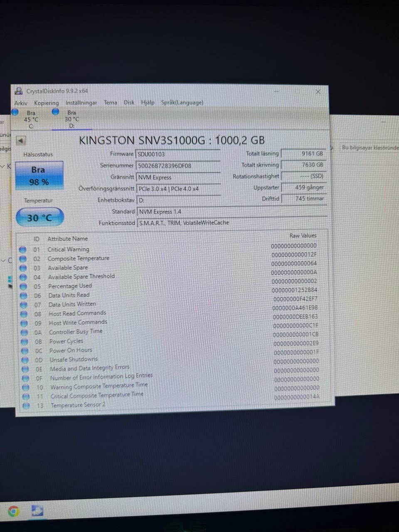The width and height of the screenshot is (399, 532).
Task: Click the ID column header
Action: coord(37,239)
